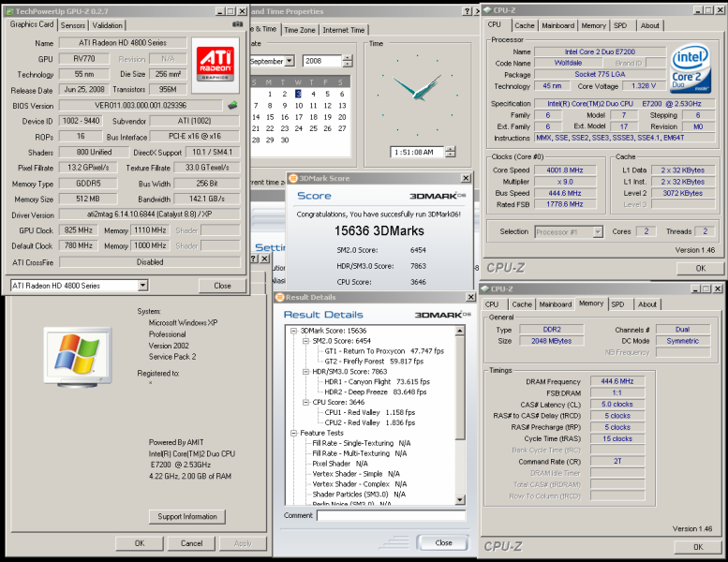The height and width of the screenshot is (562, 728).
Task: Open the Processor #1 selection dropdown
Action: [x=598, y=231]
